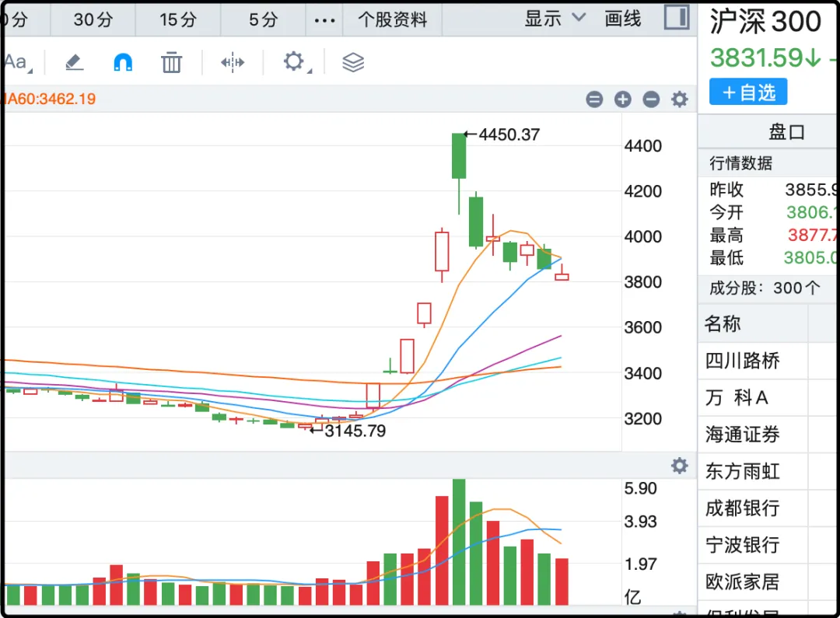This screenshot has height=618, width=840.
Task: Open 四川路桥 in the constituent list
Action: point(742,361)
